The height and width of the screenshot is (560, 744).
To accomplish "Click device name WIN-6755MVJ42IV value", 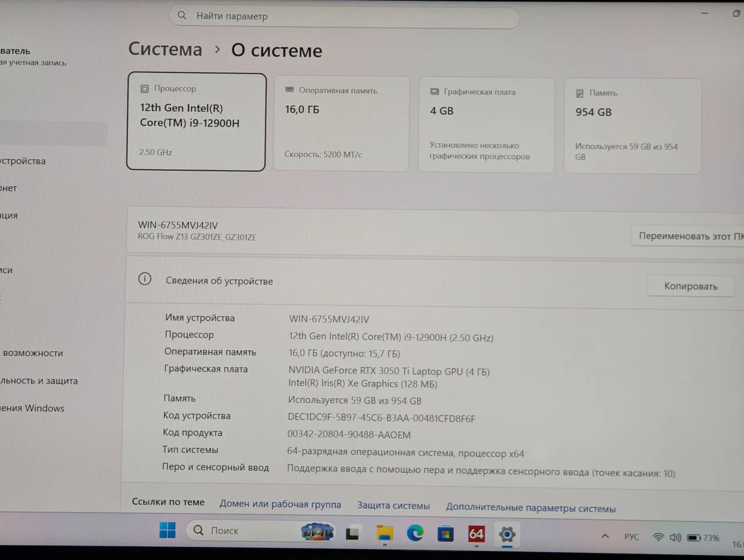I will pos(329,319).
